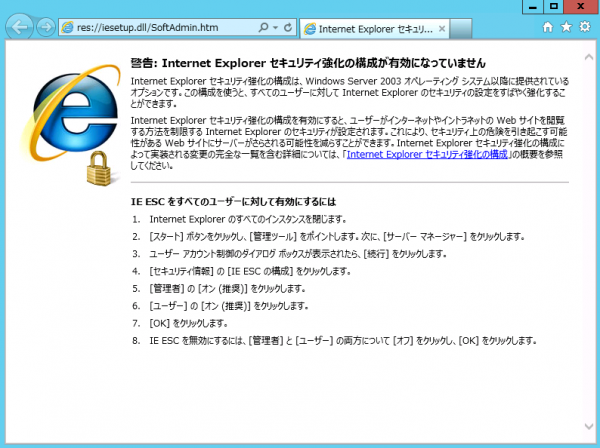Refresh the current page

(286, 30)
